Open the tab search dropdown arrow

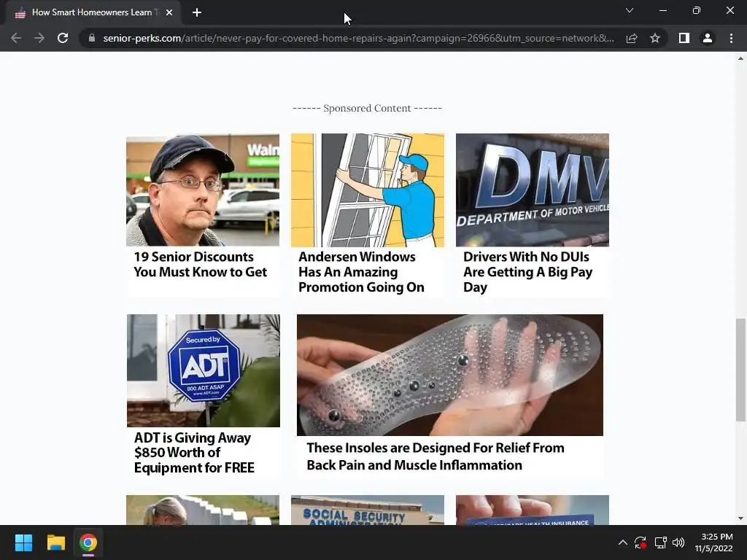click(x=630, y=10)
